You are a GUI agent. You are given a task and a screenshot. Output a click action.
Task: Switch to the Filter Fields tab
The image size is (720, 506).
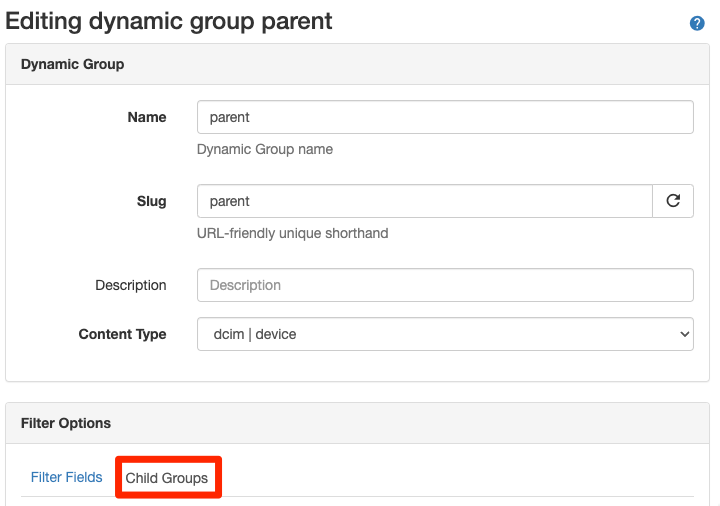point(67,477)
